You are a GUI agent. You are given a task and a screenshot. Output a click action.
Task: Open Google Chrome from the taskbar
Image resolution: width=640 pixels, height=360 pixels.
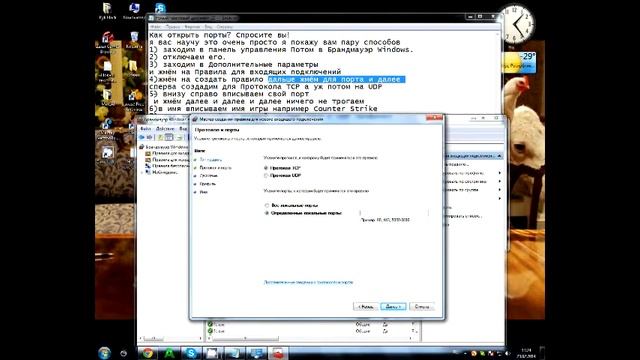pos(148,353)
